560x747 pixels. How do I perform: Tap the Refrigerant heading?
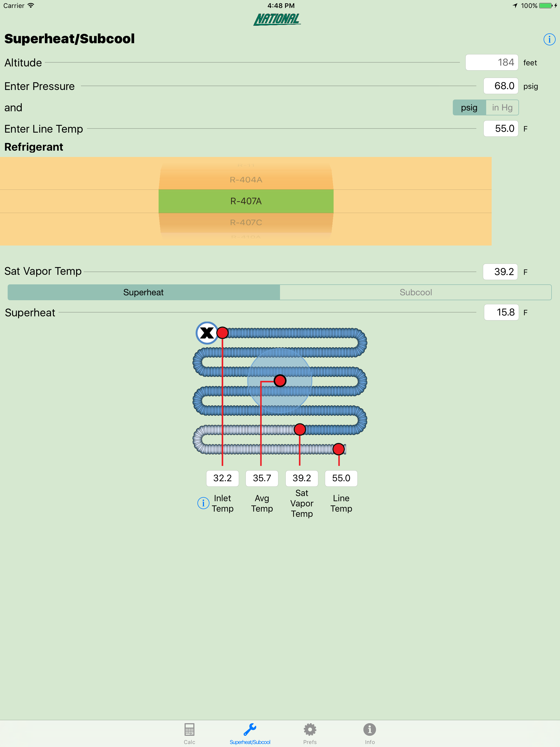click(x=34, y=147)
